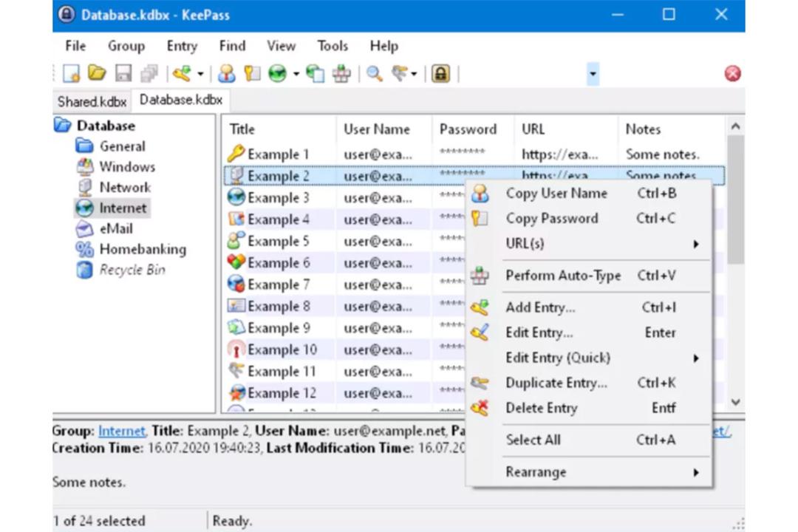Select the Recycle Bin group

132,270
